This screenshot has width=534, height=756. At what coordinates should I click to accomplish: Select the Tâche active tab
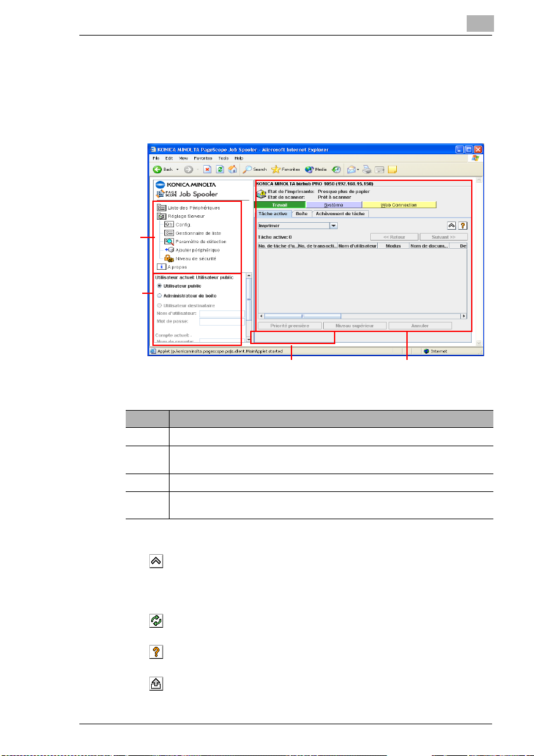273,213
